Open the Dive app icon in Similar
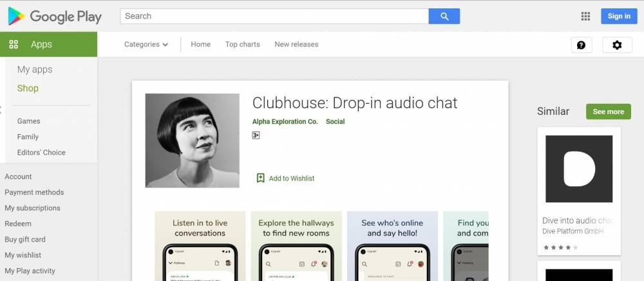This screenshot has width=644, height=281. 579,169
